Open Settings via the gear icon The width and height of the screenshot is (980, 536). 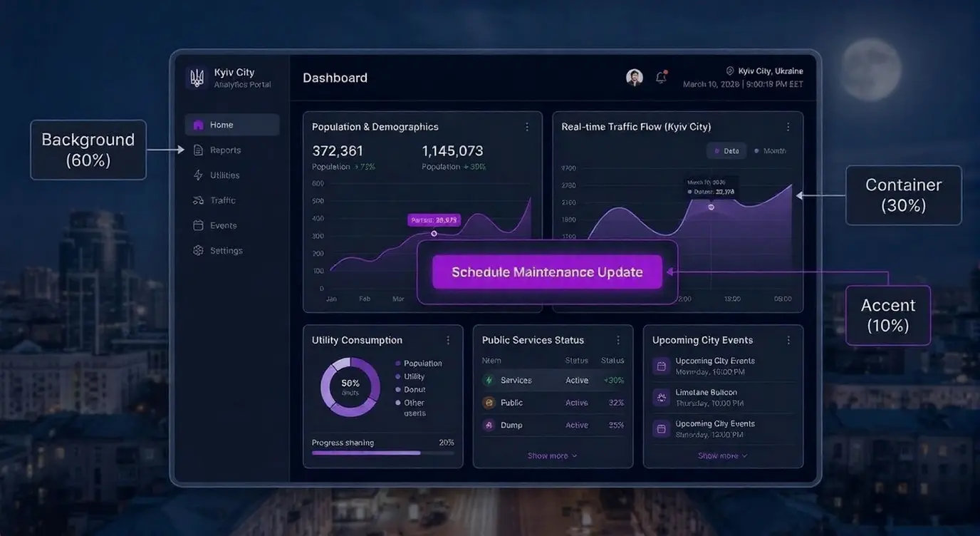pos(198,250)
